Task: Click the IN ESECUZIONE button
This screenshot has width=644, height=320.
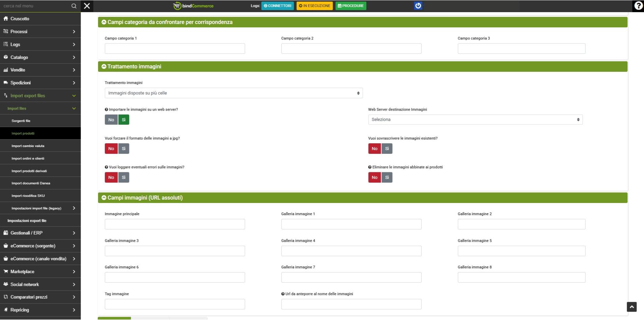Action: [x=314, y=6]
